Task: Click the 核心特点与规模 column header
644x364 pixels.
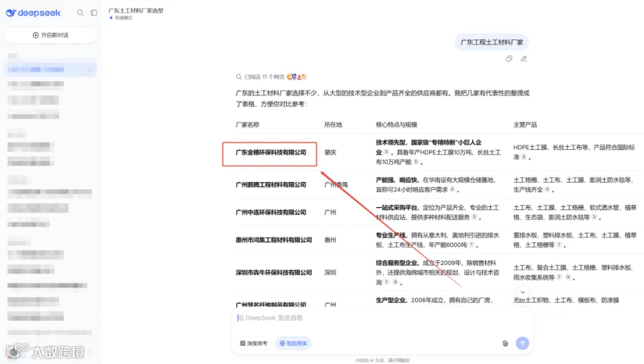Action: point(396,125)
